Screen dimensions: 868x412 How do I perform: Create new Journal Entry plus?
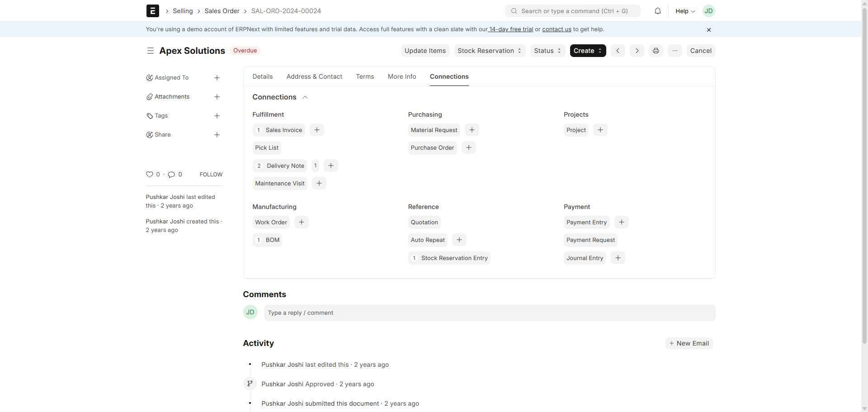point(618,258)
